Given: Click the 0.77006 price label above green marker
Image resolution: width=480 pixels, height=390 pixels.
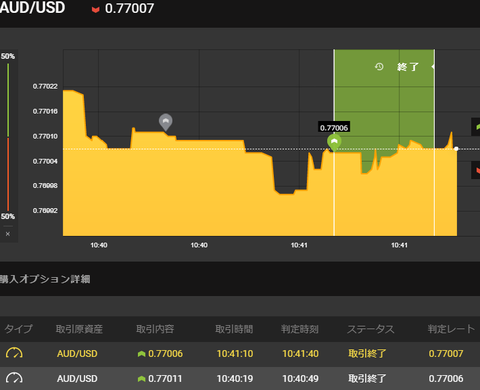Looking at the screenshot, I should (x=334, y=127).
